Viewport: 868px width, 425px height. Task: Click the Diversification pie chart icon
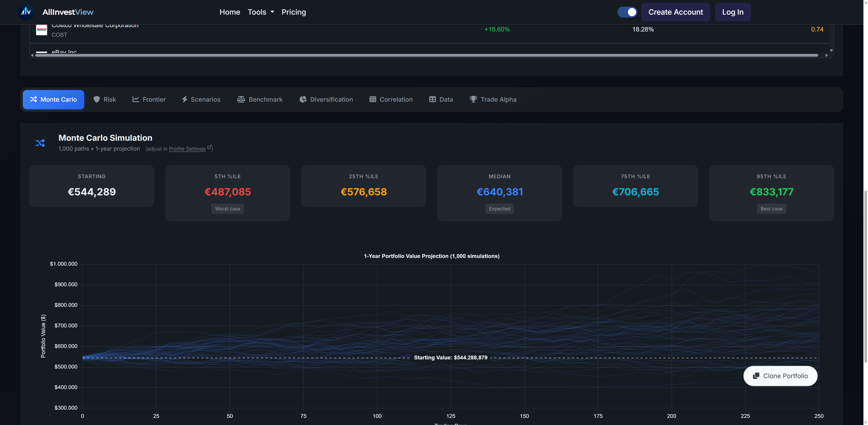coord(303,99)
